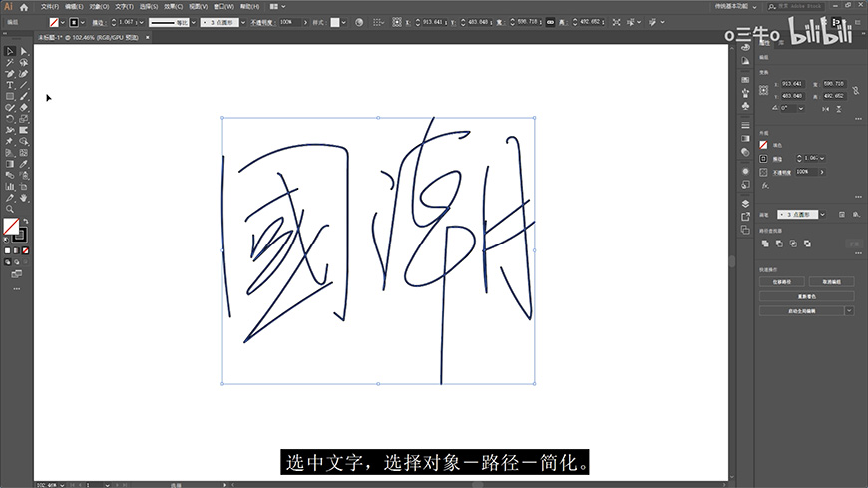Click the fill color swatch in toolbox
Image resolution: width=868 pixels, height=488 pixels.
11,228
